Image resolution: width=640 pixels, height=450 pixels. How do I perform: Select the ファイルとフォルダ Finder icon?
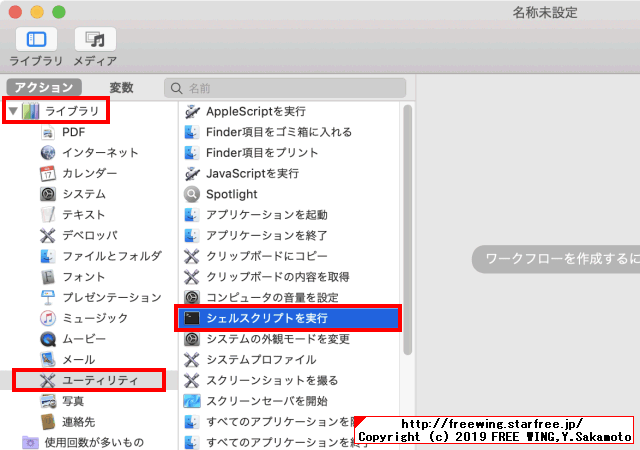coord(48,256)
